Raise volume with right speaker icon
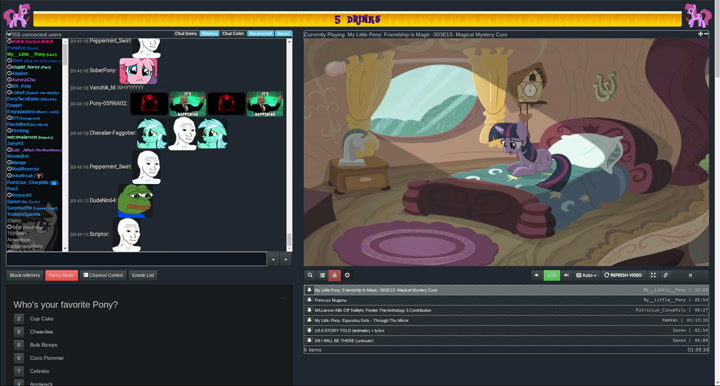Viewport: 720px width, 386px height. tap(566, 275)
